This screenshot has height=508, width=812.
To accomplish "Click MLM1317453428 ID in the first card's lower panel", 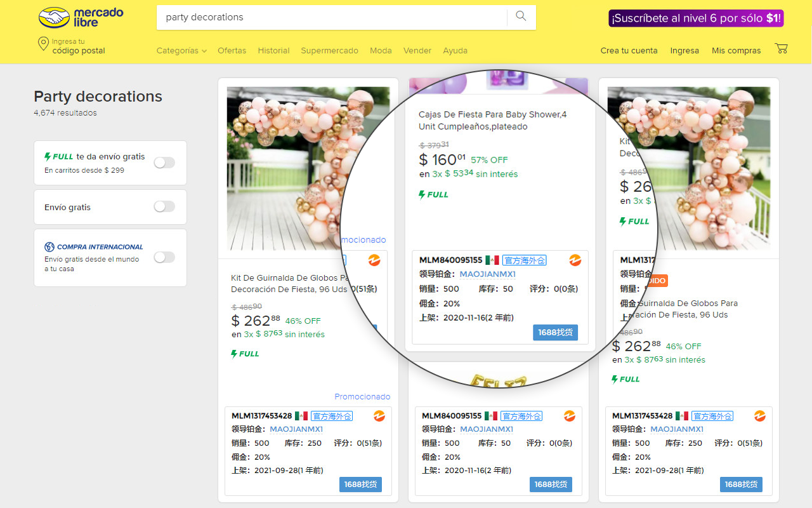I will [x=262, y=416].
